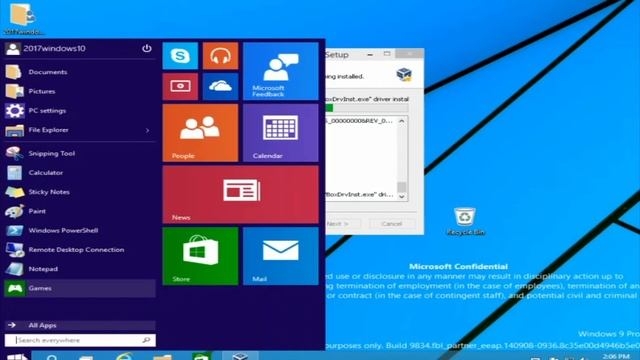Open Pictures from the Start menu
This screenshot has width=640, height=360.
(x=80, y=91)
